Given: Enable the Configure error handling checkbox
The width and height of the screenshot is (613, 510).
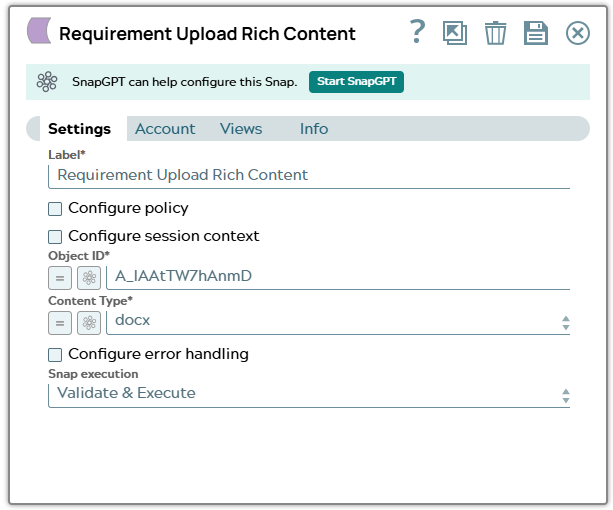Looking at the screenshot, I should tap(55, 355).
